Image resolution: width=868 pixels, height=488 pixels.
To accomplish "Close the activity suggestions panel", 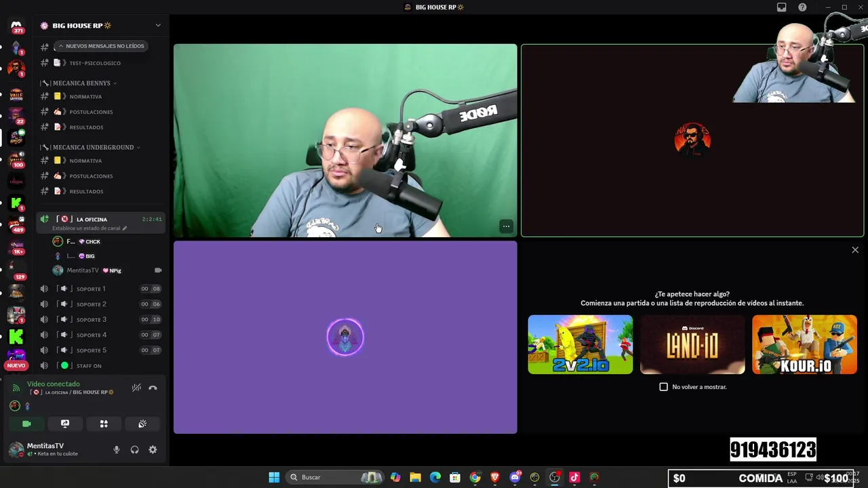I will pos(855,250).
